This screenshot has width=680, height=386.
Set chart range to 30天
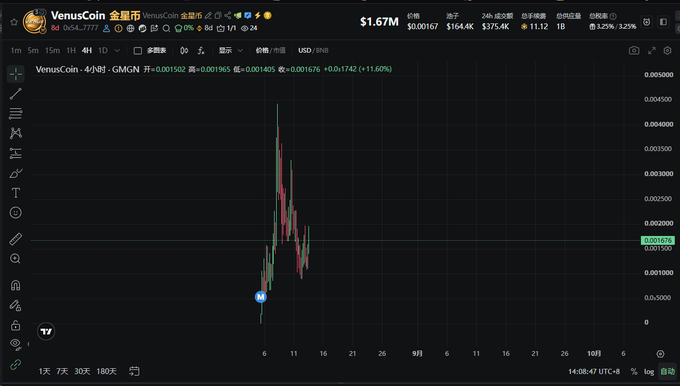(x=82, y=371)
